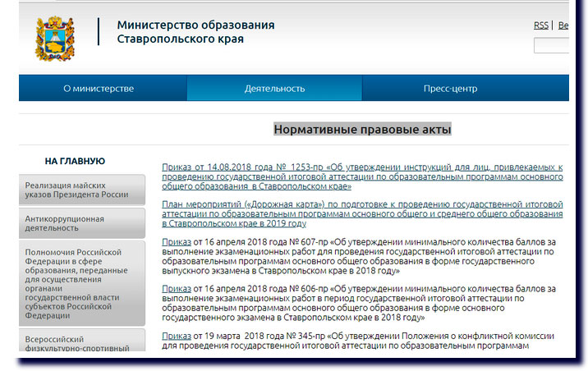Open Полномочия Российской Федерации в сфере образования
The image size is (588, 371).
[x=82, y=283]
